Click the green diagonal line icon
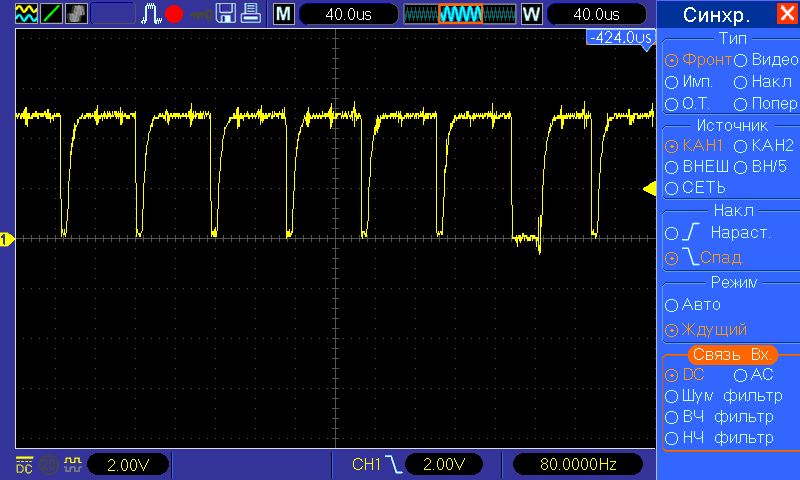This screenshot has height=480, width=800. tap(50, 14)
